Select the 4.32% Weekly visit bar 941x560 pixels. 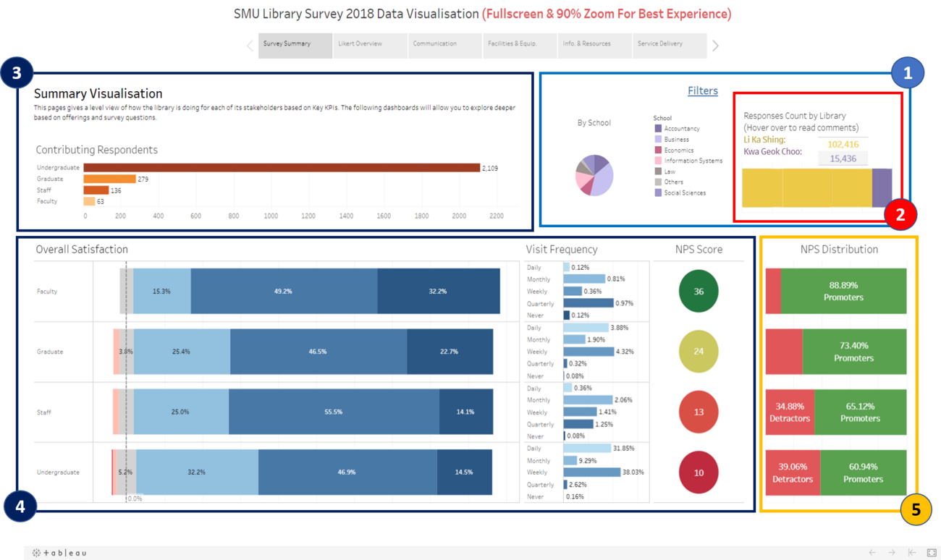[x=588, y=352]
